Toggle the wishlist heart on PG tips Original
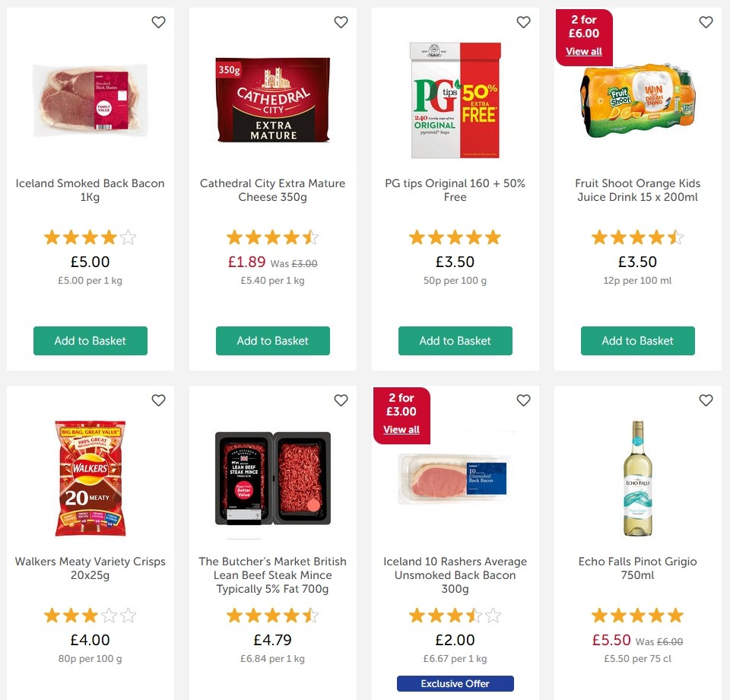Screen dimensions: 730x700 (x=523, y=22)
